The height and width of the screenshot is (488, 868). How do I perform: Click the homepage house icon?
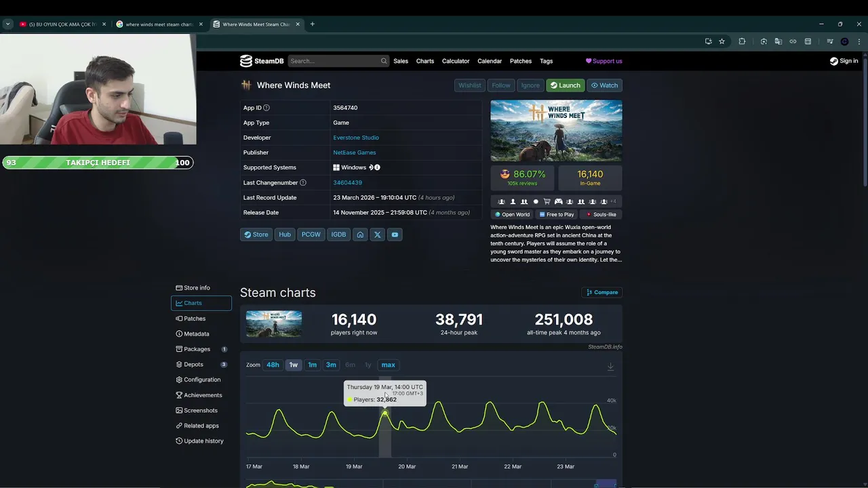360,235
